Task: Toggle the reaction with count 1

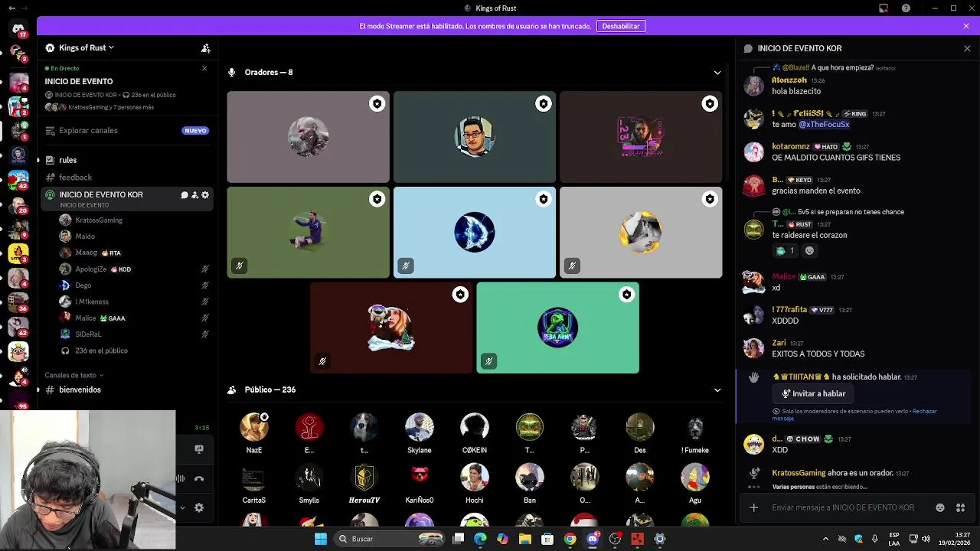Action: pos(785,250)
